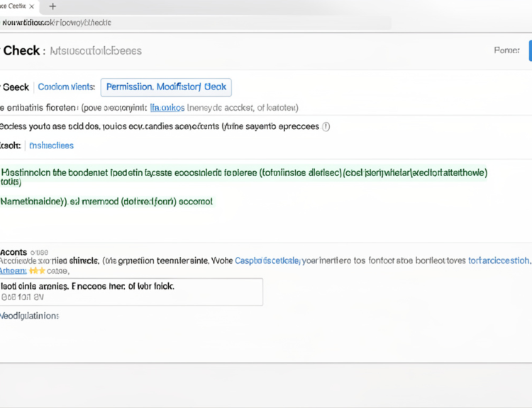532x408 pixels.
Task: Click the green 'Namethnaidne' status line
Action: (106, 202)
